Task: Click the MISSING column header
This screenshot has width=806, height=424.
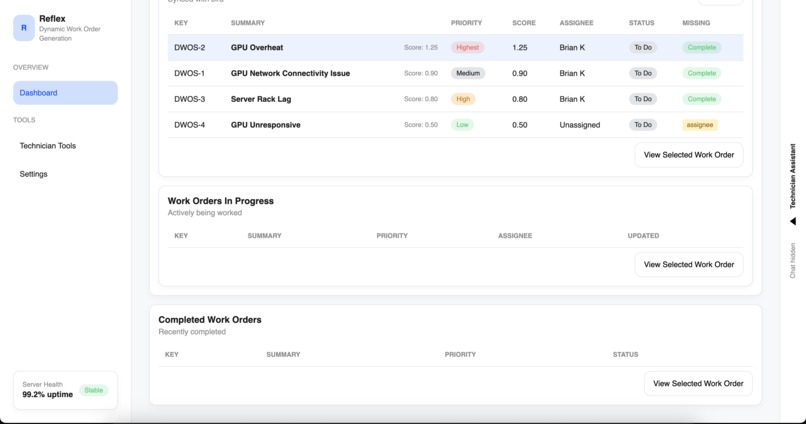Action: click(x=696, y=23)
